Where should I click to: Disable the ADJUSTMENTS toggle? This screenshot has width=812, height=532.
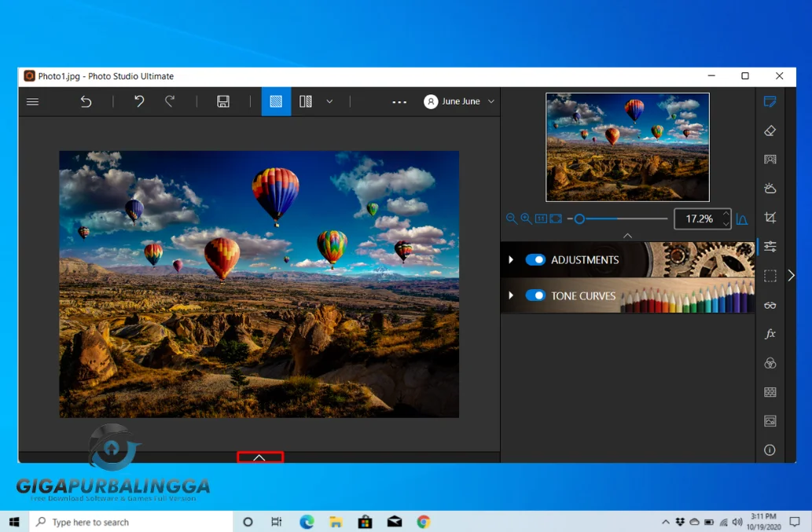(536, 259)
